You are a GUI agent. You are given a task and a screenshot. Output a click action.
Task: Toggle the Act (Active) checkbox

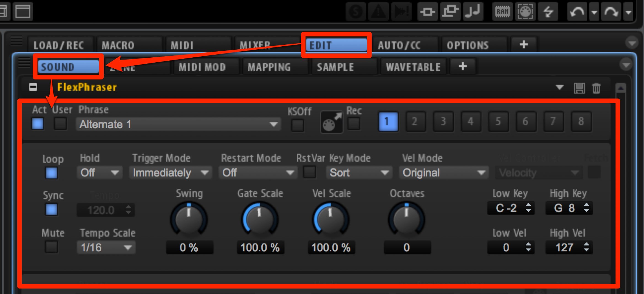point(38,124)
